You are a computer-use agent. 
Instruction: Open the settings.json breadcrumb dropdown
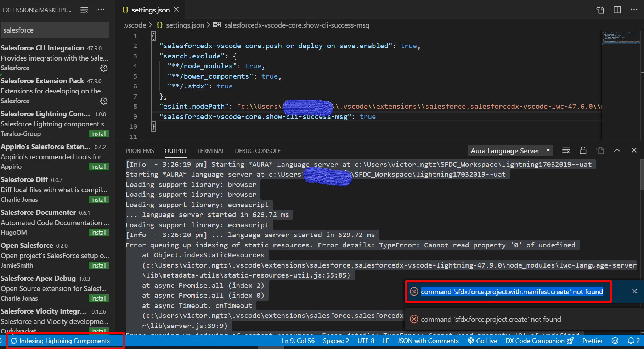(185, 25)
